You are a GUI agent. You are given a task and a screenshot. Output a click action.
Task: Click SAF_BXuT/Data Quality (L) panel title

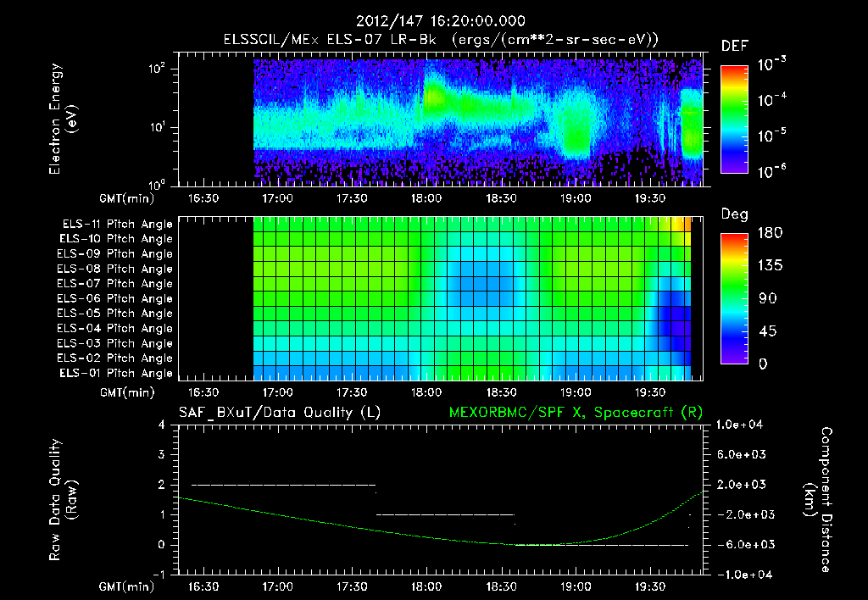pyautogui.click(x=280, y=413)
